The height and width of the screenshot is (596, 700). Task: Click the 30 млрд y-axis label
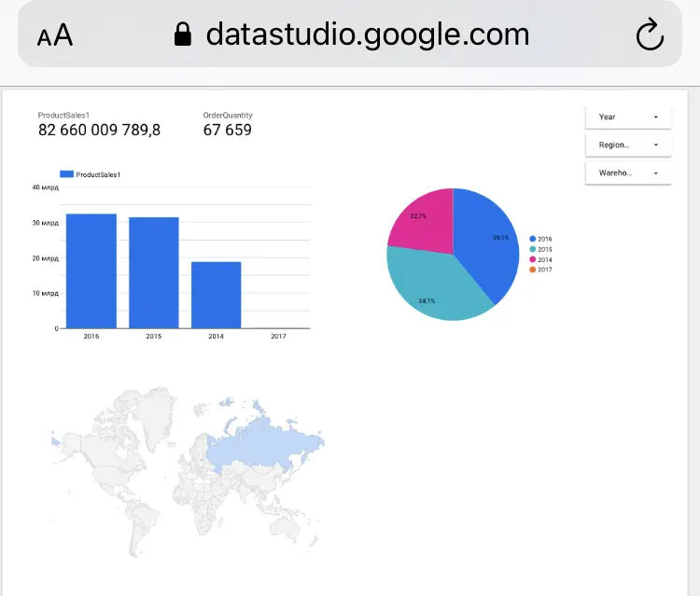45,223
